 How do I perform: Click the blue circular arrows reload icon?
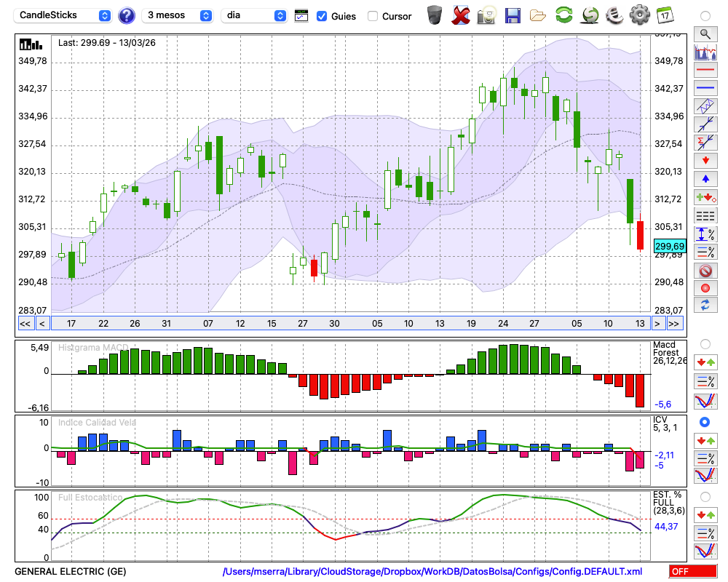pyautogui.click(x=705, y=305)
